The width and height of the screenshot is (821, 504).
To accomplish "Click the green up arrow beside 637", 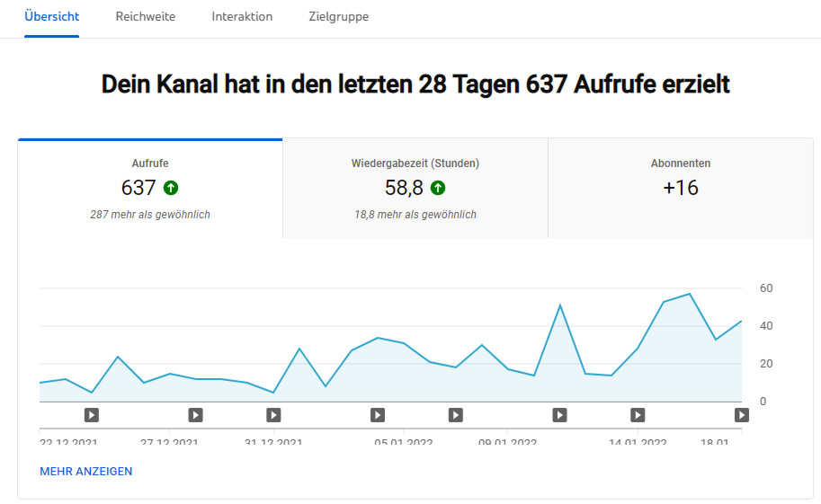I will click(x=171, y=188).
